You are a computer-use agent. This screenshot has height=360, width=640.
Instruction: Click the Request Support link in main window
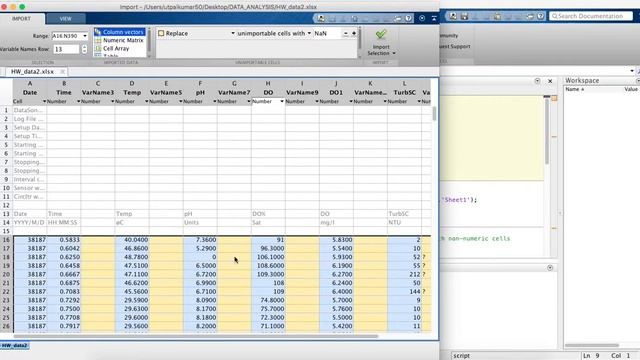tap(455, 46)
